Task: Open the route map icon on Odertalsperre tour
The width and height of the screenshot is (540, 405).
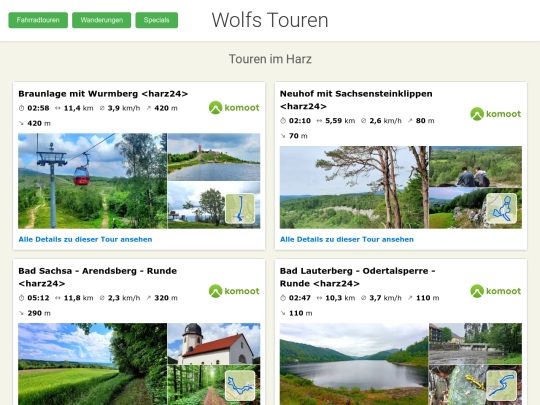Action: pos(501,386)
